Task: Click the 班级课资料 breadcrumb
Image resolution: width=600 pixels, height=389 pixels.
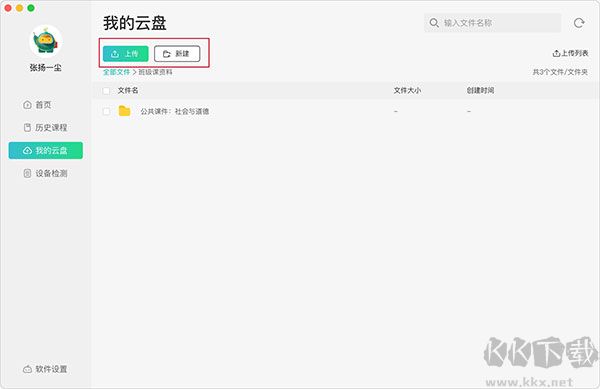Action: point(155,72)
